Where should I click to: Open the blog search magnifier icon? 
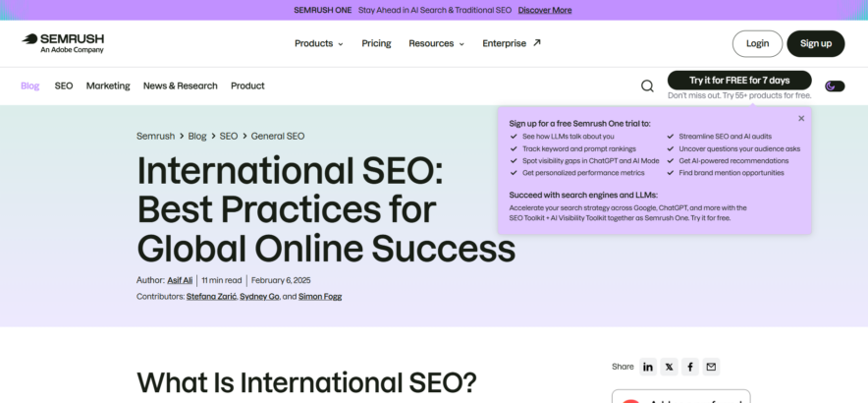[647, 86]
